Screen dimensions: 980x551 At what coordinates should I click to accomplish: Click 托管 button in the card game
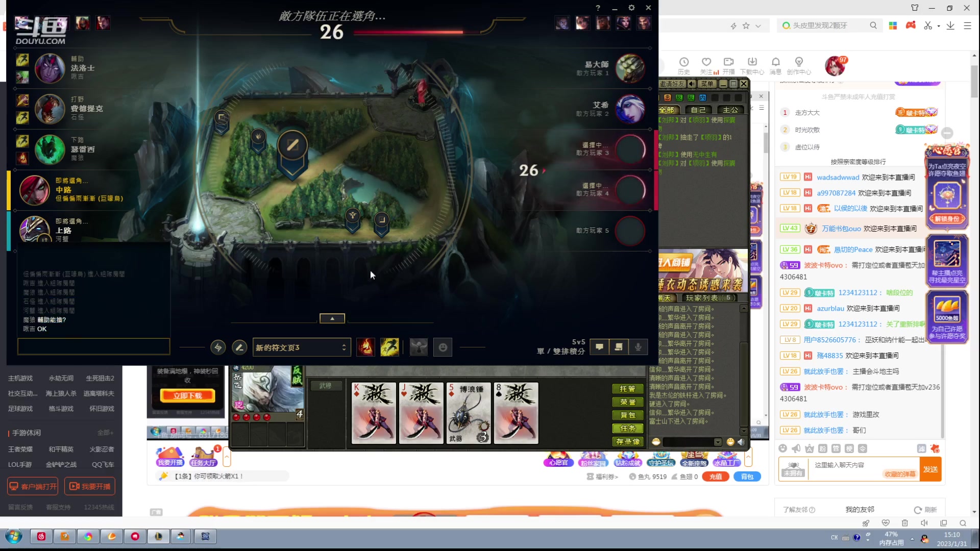pyautogui.click(x=627, y=389)
